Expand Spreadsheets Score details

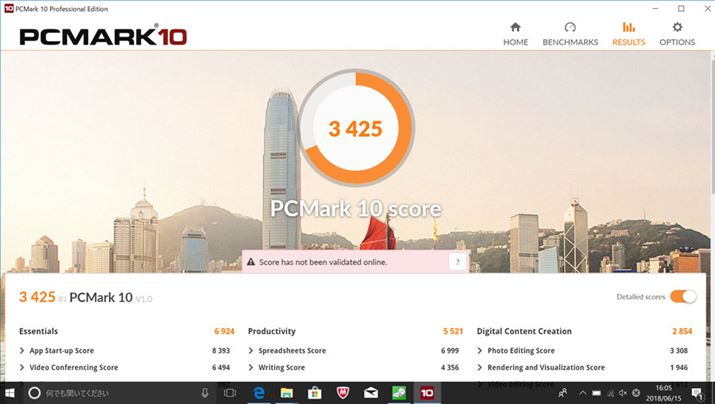point(251,351)
